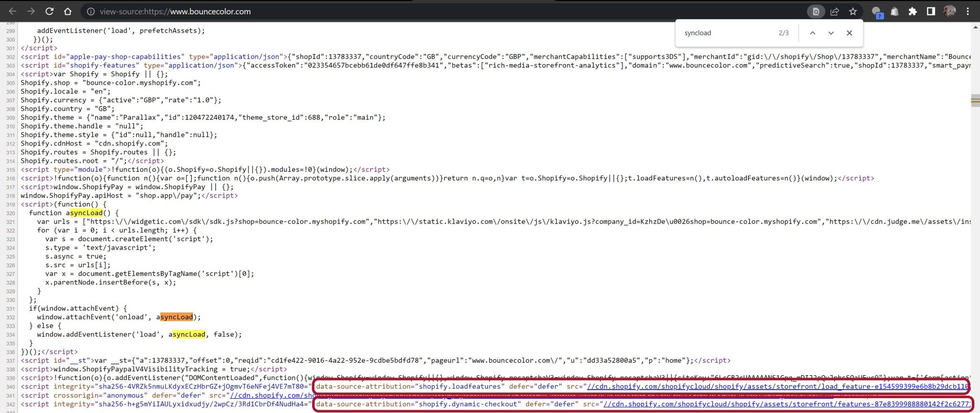Viewport: 980px width, 413px height.
Task: Click 'Shopify.shop = "bounce-color.myshopify.com"' line
Action: [x=111, y=83]
